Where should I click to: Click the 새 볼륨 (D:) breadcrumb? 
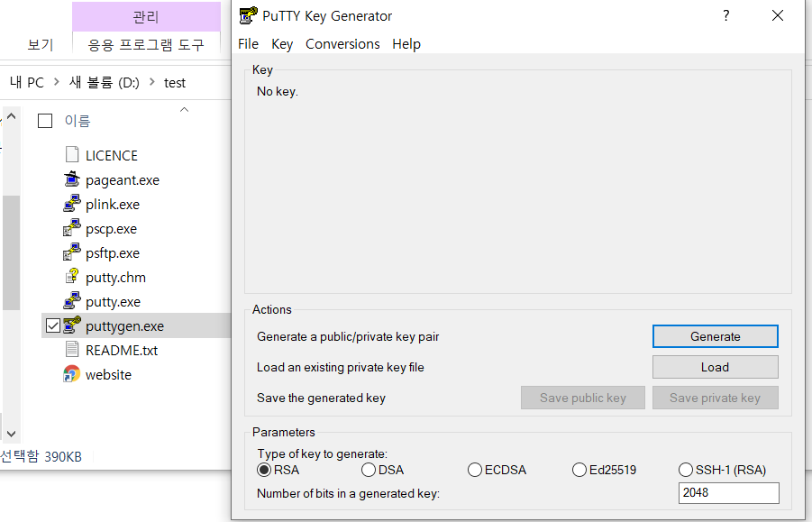(104, 82)
